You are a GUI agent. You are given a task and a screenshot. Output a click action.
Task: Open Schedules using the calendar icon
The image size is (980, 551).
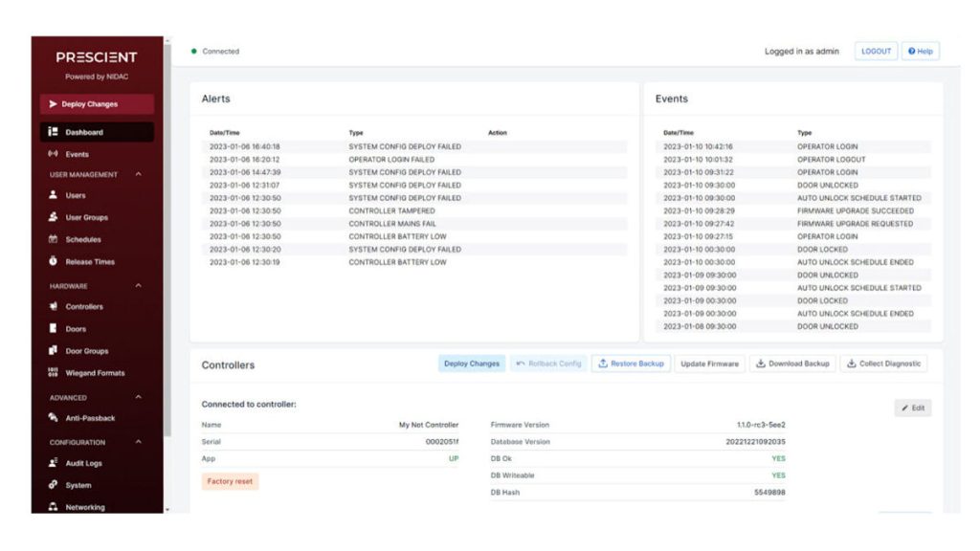[x=53, y=239]
